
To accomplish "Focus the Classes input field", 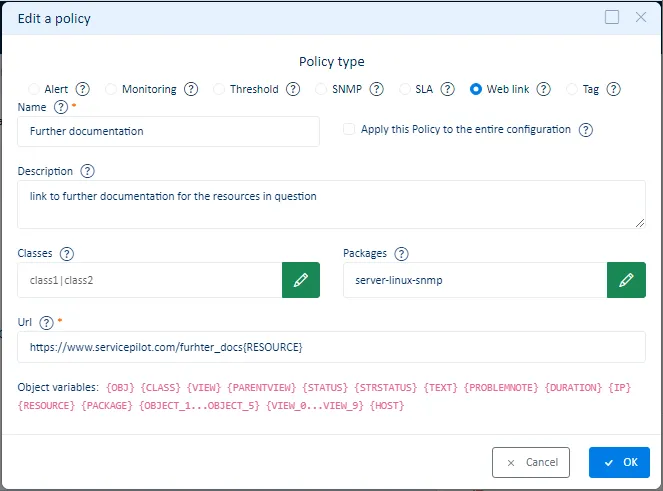I will tap(150, 280).
